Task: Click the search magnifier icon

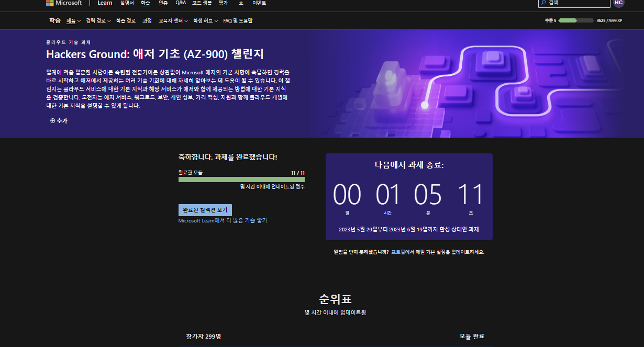Action: pyautogui.click(x=544, y=4)
